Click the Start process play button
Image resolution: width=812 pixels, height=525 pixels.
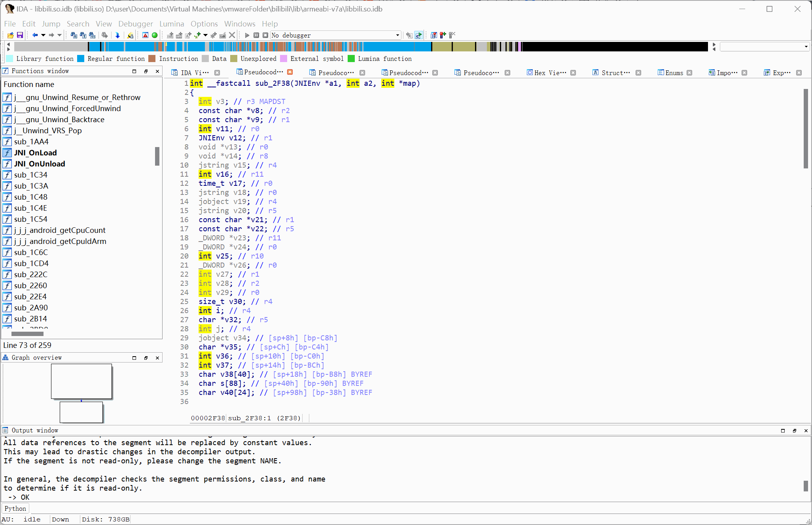(x=247, y=35)
